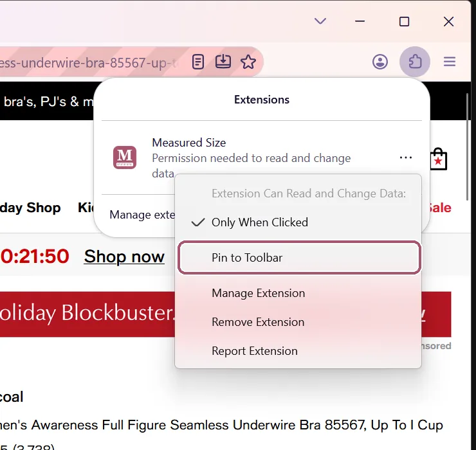This screenshot has height=450, width=476.
Task: Click the Measured Size extension icon
Action: (125, 157)
